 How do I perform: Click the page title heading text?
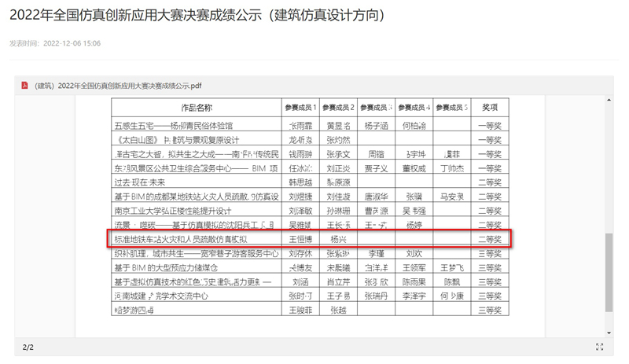coord(197,15)
